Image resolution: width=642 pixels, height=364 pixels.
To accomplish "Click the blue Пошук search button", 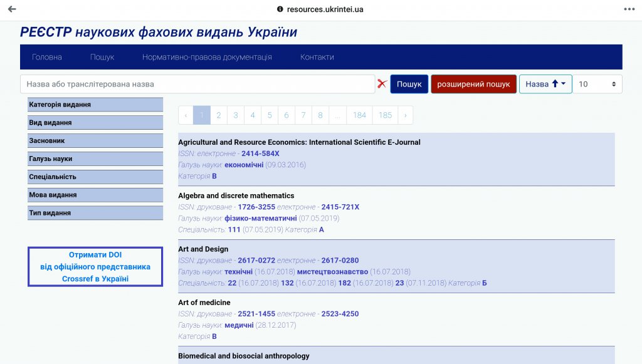I will point(409,84).
